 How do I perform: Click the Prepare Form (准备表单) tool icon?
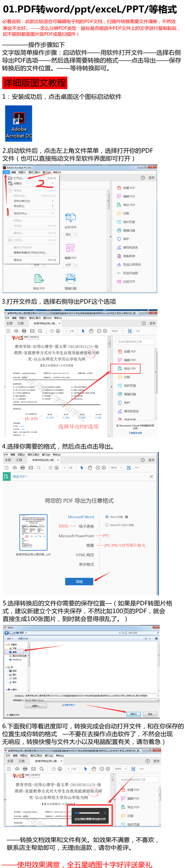[119, 256]
